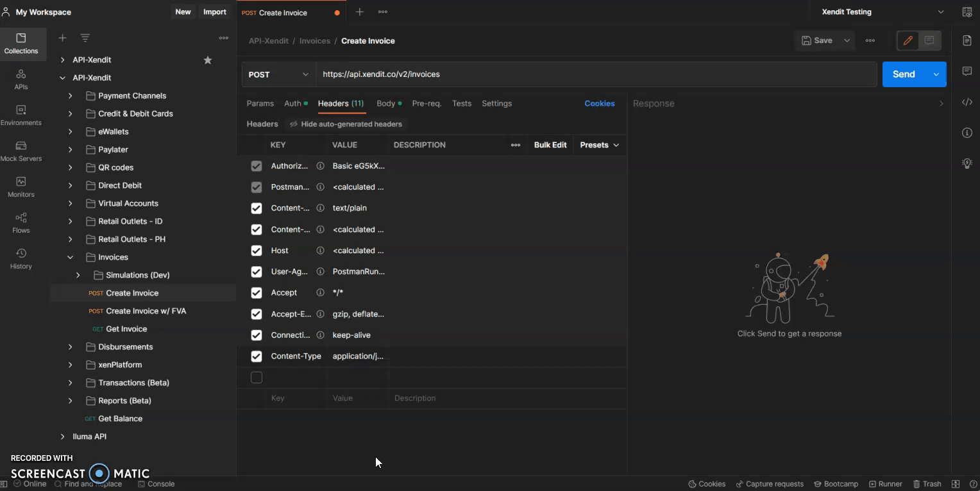980x491 pixels.
Task: Click the Send button
Action: [904, 74]
